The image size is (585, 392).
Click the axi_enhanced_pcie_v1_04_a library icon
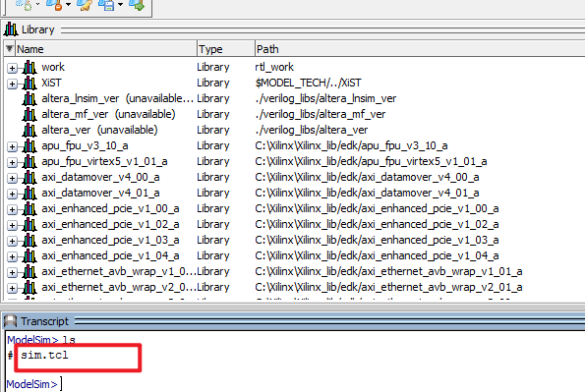(x=29, y=255)
